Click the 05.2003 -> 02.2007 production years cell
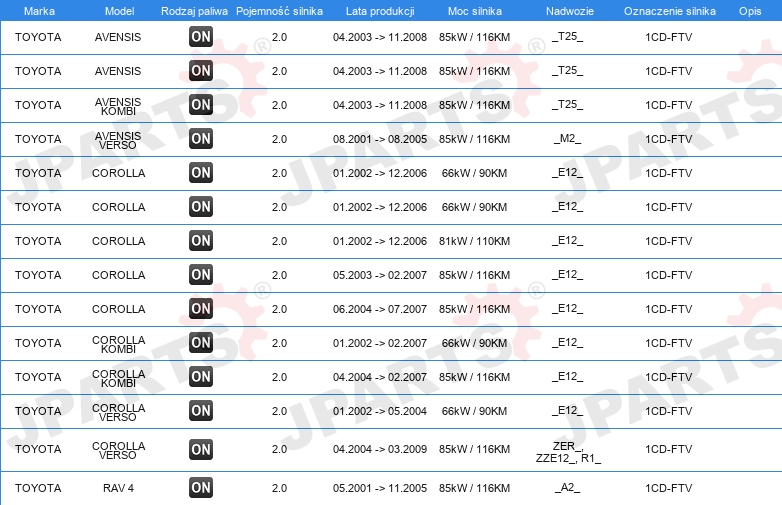Image resolution: width=782 pixels, height=505 pixels. coord(380,275)
